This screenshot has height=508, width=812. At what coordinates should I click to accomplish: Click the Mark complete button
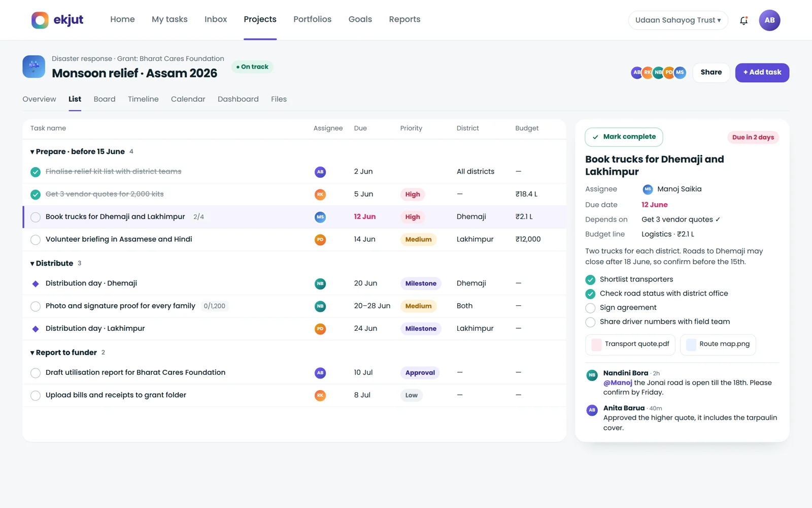click(x=624, y=137)
